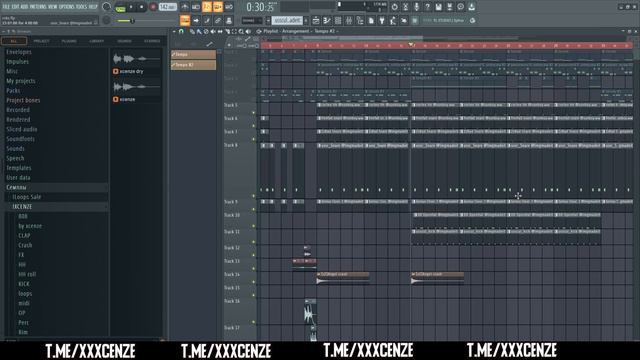This screenshot has width=640, height=360.
Task: Select the playlist select tool
Action: [234, 31]
